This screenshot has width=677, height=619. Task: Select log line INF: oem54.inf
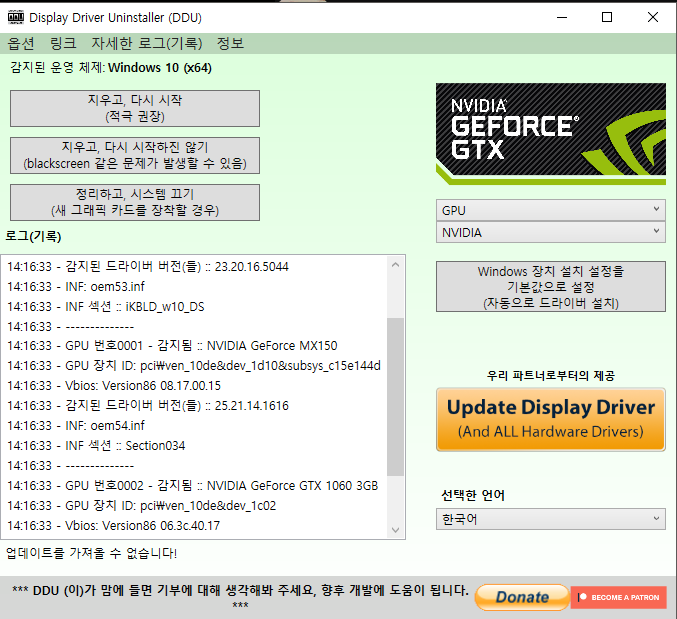tap(76, 426)
